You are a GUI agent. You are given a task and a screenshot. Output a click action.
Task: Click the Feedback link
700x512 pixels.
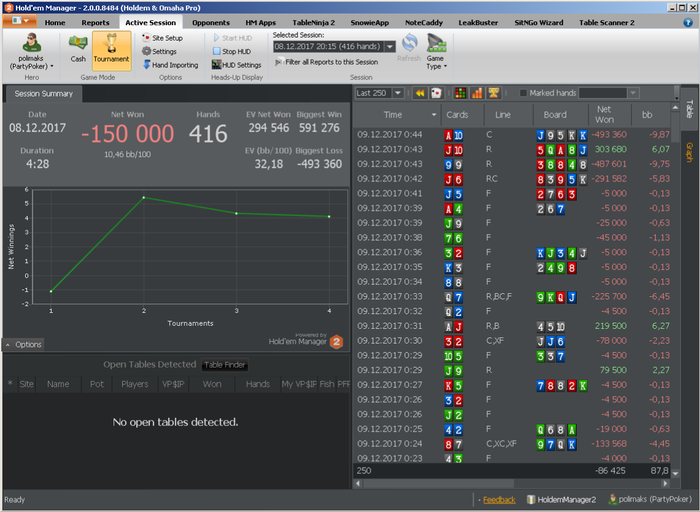click(x=499, y=500)
